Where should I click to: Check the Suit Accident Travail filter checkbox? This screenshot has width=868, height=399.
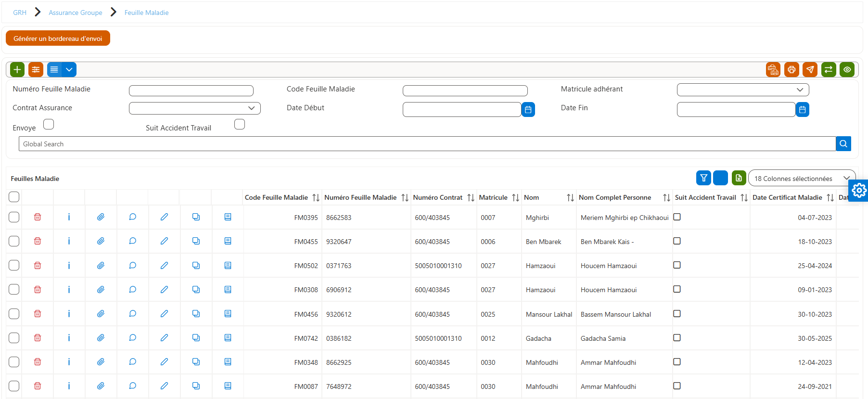click(240, 124)
